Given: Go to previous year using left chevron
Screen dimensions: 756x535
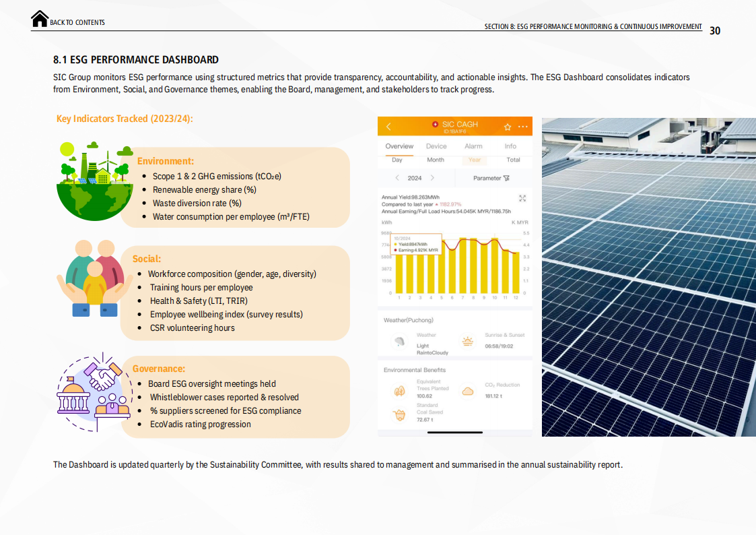Looking at the screenshot, I should coord(397,178).
